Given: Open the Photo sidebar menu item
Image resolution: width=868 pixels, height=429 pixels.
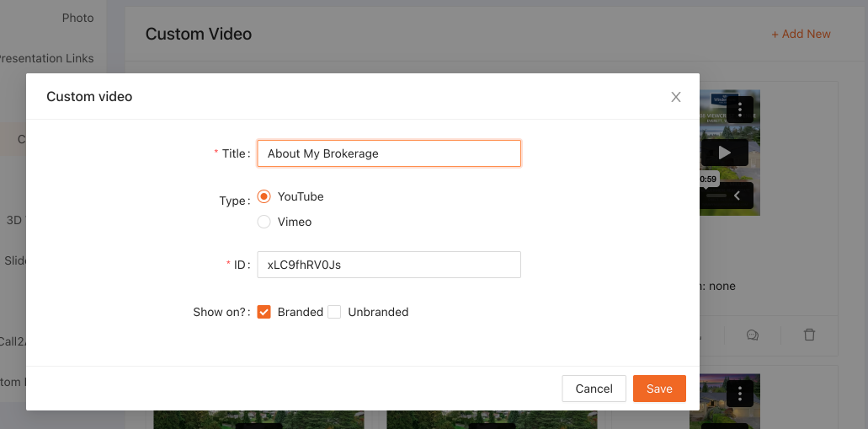Looking at the screenshot, I should (77, 18).
